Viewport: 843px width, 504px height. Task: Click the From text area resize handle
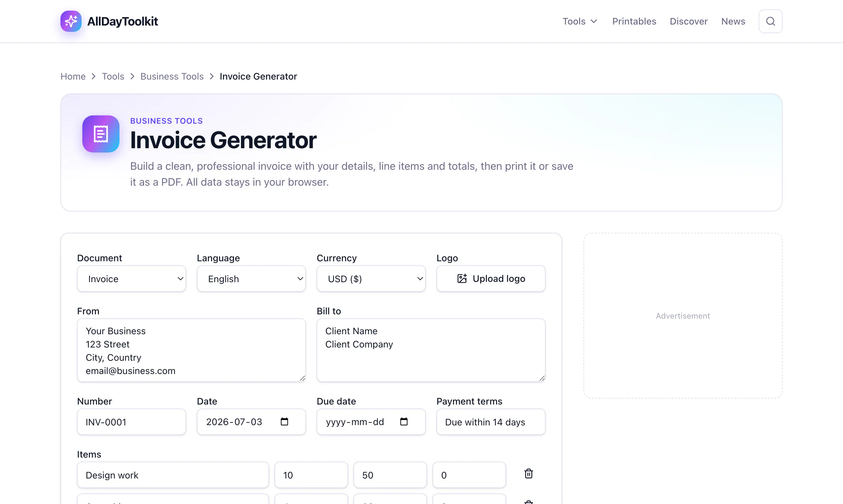pyautogui.click(x=303, y=378)
